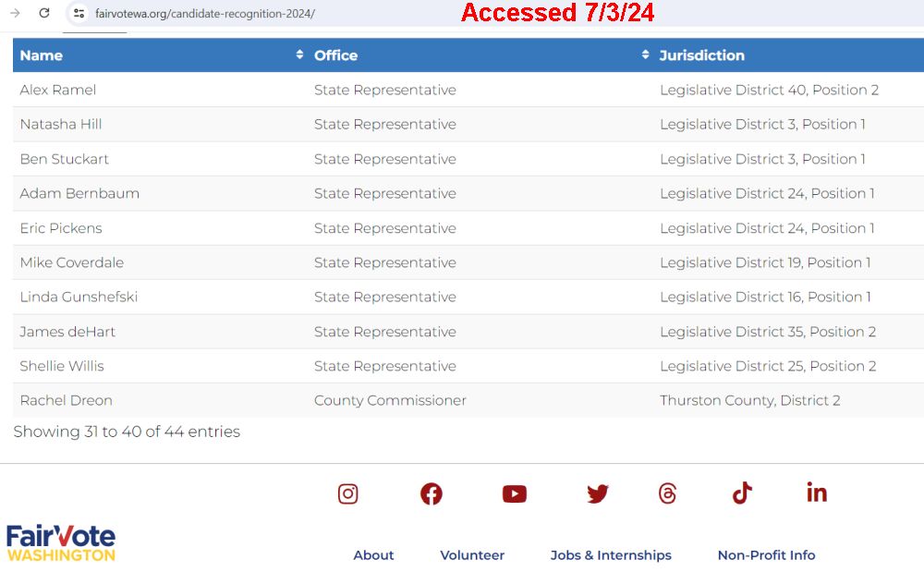
Task: Go forward with browser arrow button
Action: [x=16, y=13]
